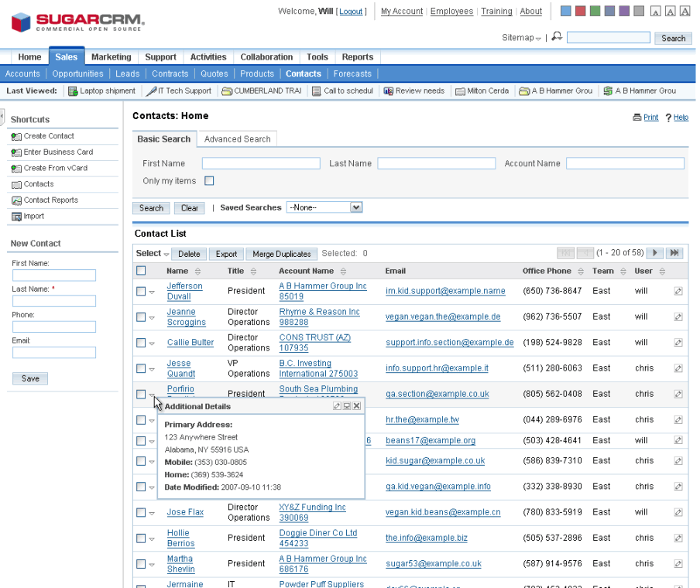Click the edit pencil for Jose Flax
Screen dimensions: 700x588
[x=678, y=513]
